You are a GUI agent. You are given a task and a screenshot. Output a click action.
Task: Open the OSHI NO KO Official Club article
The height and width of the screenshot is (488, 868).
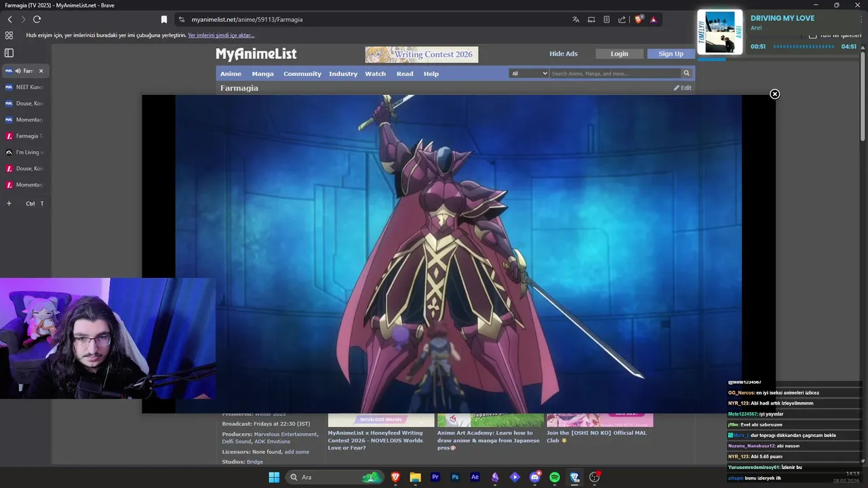(x=597, y=436)
